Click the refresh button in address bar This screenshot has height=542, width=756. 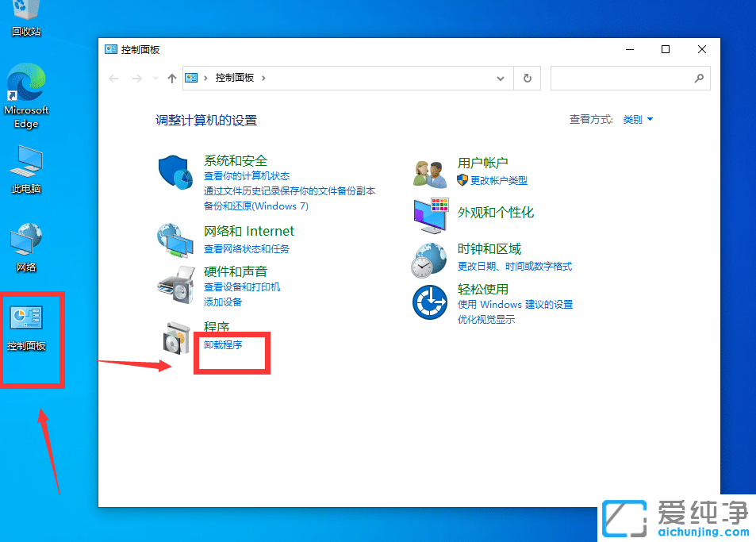pyautogui.click(x=527, y=78)
